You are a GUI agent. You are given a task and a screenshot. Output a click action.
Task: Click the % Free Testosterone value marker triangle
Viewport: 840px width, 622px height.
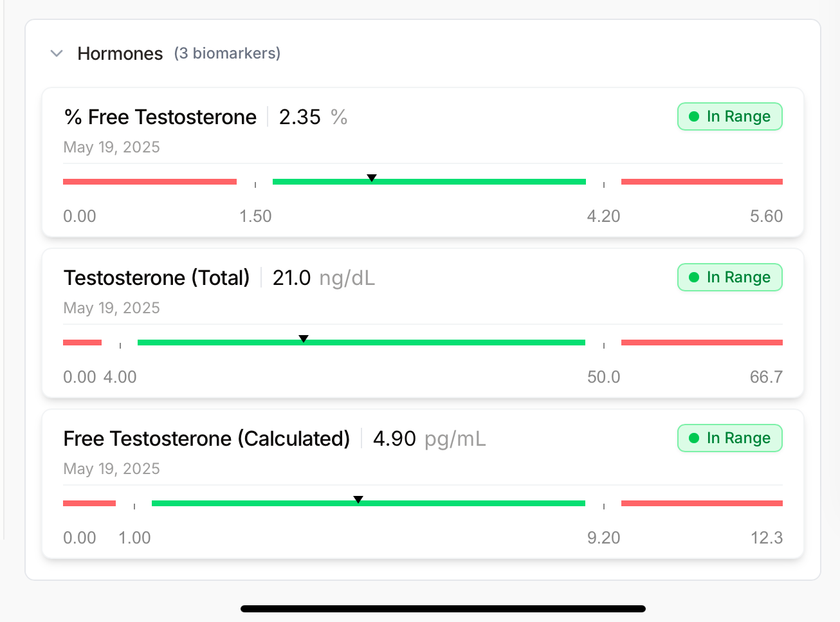click(x=372, y=178)
